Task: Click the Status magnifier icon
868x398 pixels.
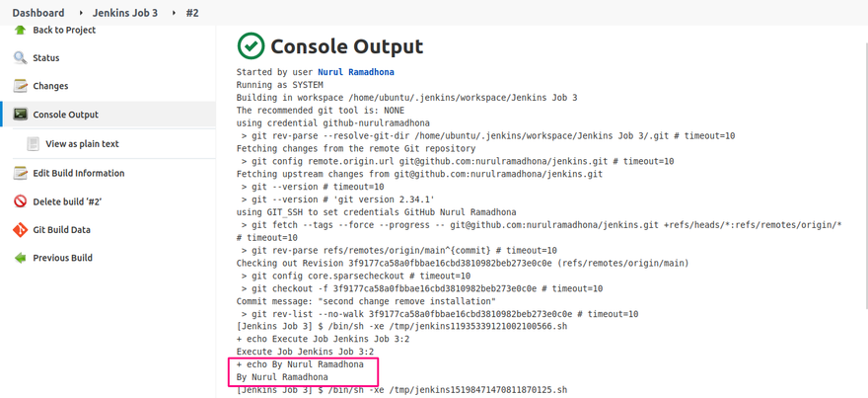Action: tap(20, 57)
